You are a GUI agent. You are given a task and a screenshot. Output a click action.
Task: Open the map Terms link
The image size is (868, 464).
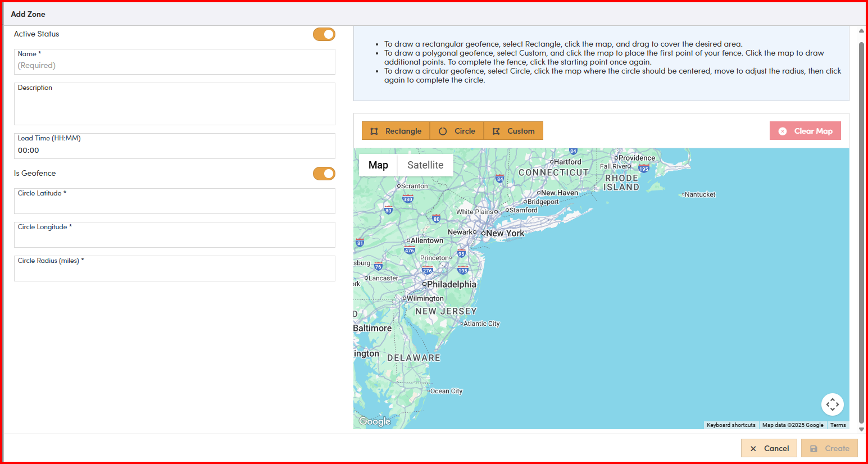click(x=838, y=425)
